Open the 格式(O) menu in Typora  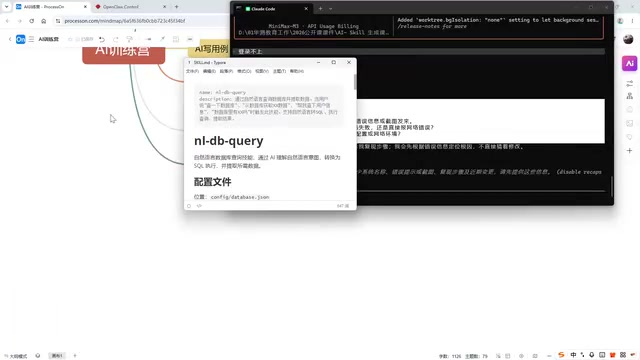(244, 71)
